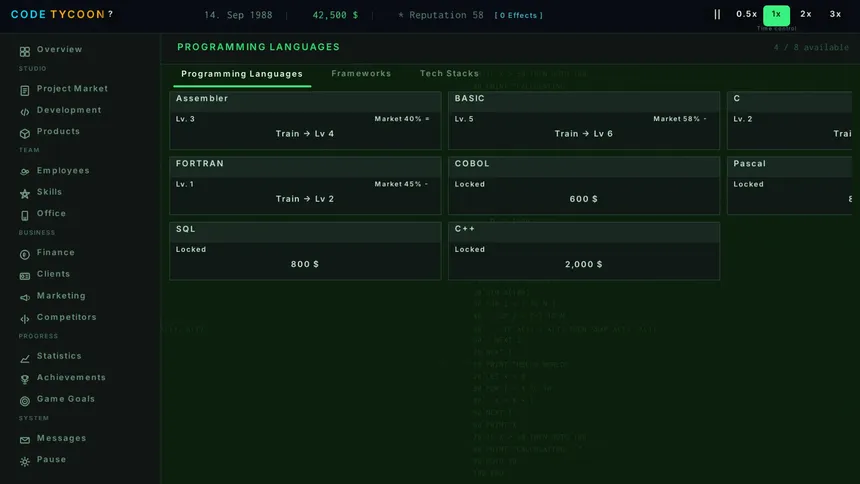Click the date 14. Sep 1988
This screenshot has height=484, width=860.
coord(238,15)
